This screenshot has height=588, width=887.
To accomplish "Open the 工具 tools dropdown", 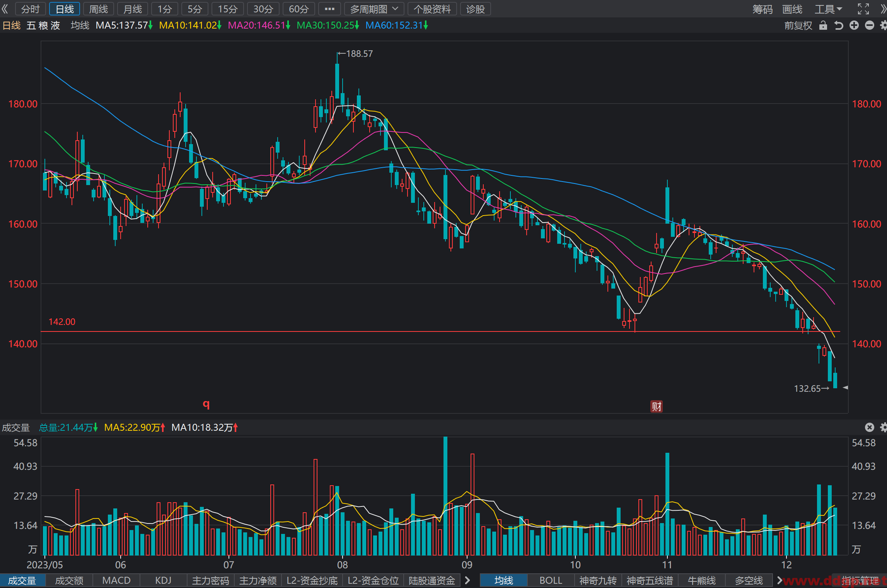I will click(828, 9).
